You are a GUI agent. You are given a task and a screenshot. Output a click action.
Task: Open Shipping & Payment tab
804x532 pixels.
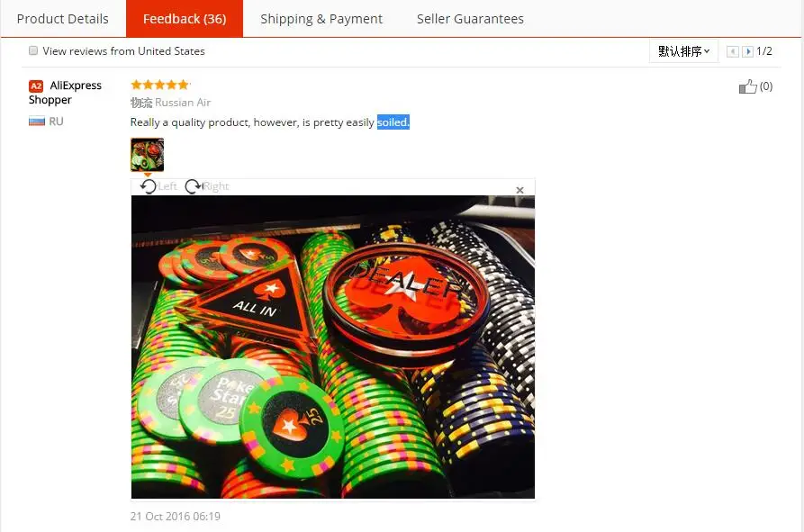tap(321, 19)
